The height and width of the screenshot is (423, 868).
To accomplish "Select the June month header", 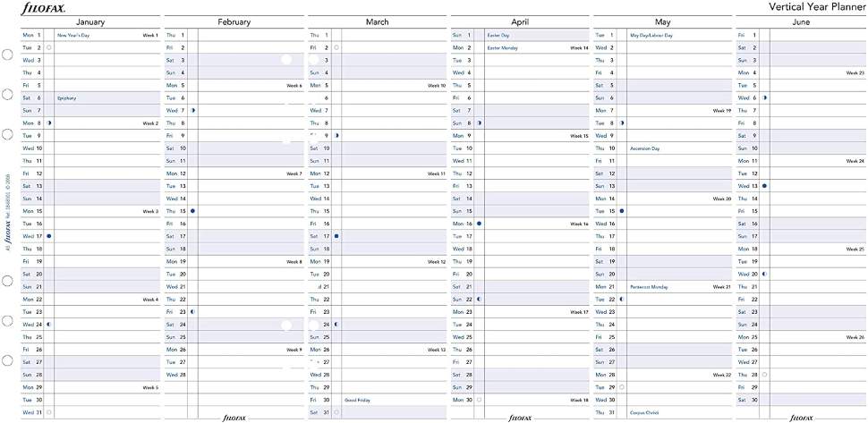I will (x=802, y=21).
